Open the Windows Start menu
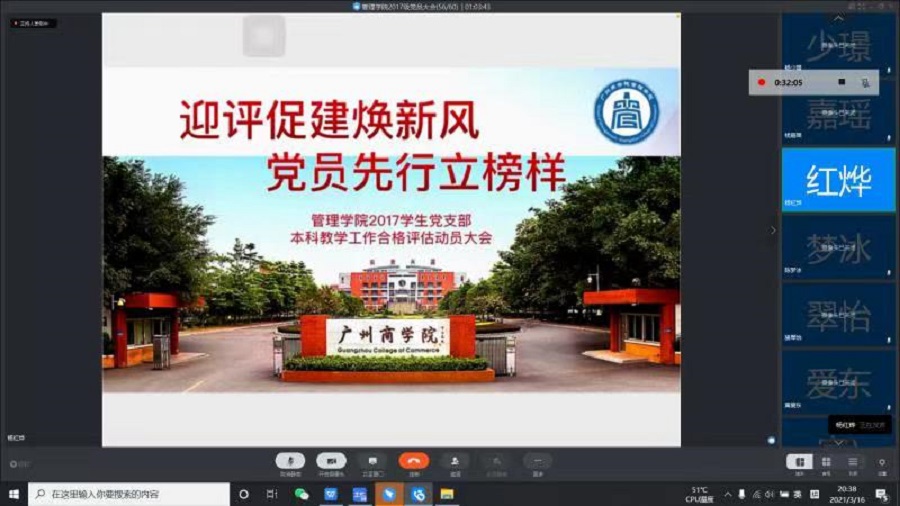The height and width of the screenshot is (506, 900). click(13, 494)
